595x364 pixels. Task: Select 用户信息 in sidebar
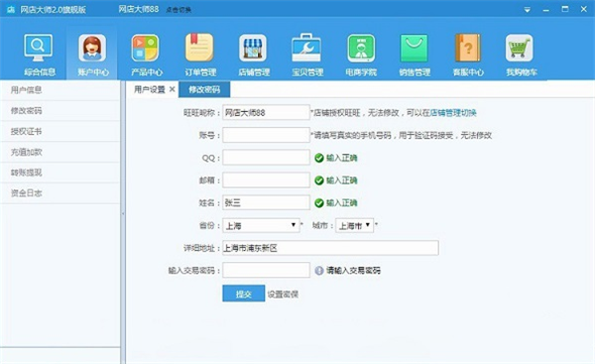click(x=60, y=90)
